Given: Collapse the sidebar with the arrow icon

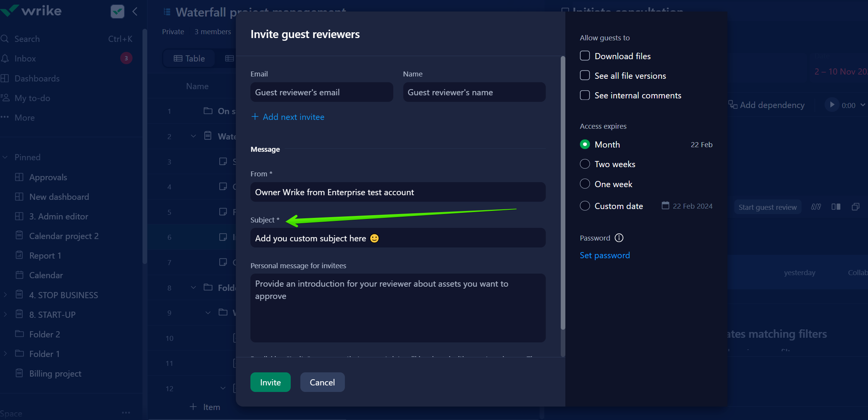Looking at the screenshot, I should (x=135, y=11).
